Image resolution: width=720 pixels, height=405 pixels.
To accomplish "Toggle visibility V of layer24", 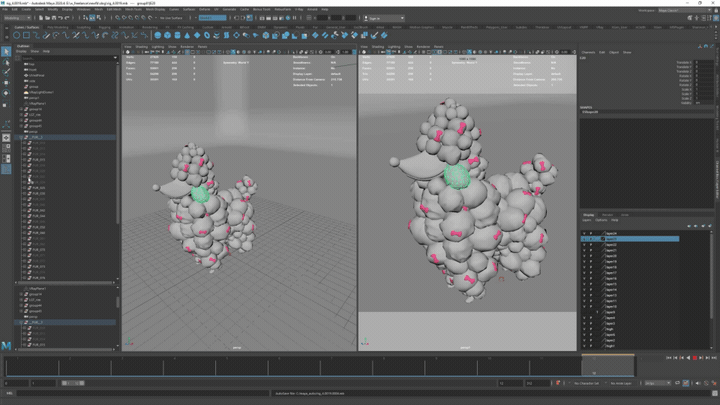I will tap(584, 233).
